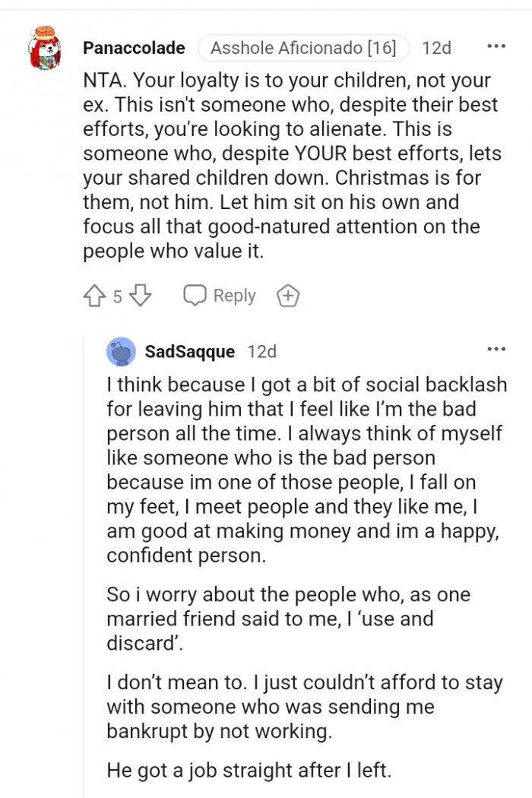Image resolution: width=532 pixels, height=798 pixels.
Task: Click the 12d timestamp beside SadSaqque
Action: (262, 352)
